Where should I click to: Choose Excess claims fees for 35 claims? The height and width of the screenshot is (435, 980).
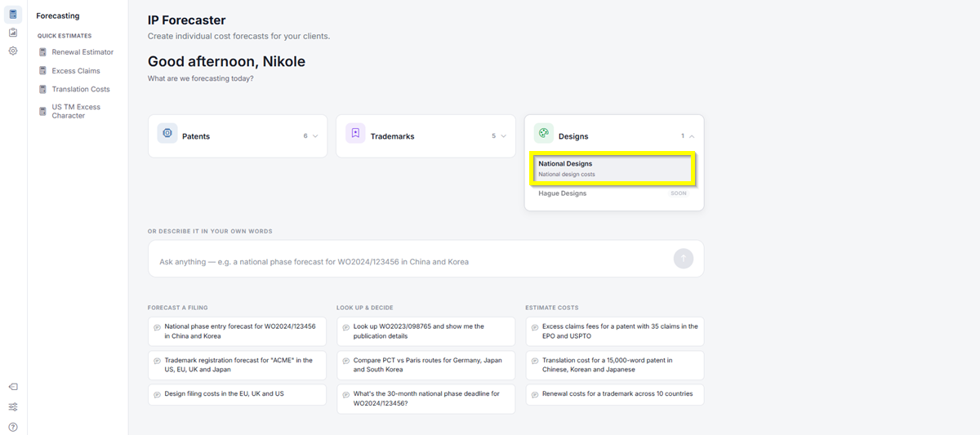pyautogui.click(x=614, y=331)
